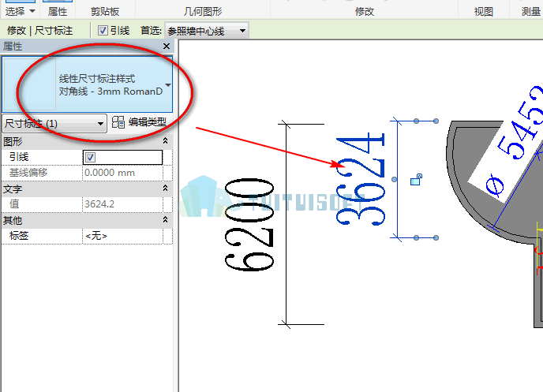Click the type preview thumbnail in selector
Image resolution: width=543 pixels, height=392 pixels.
click(x=30, y=84)
